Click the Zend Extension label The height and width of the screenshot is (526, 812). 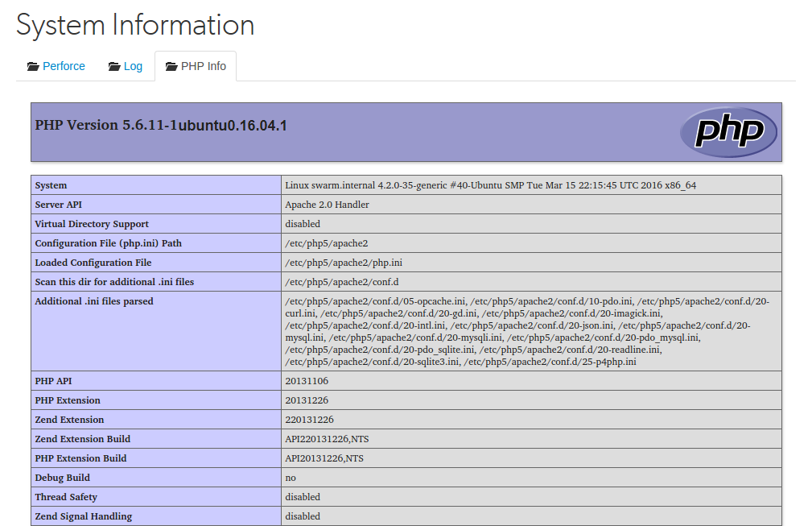(x=69, y=420)
